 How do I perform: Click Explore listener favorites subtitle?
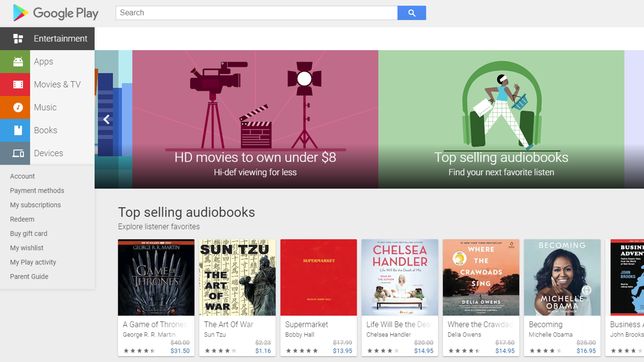click(x=159, y=227)
